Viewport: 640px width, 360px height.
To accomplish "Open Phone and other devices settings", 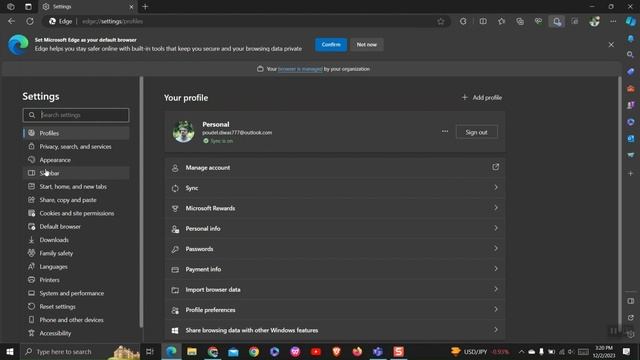I will click(x=76, y=320).
